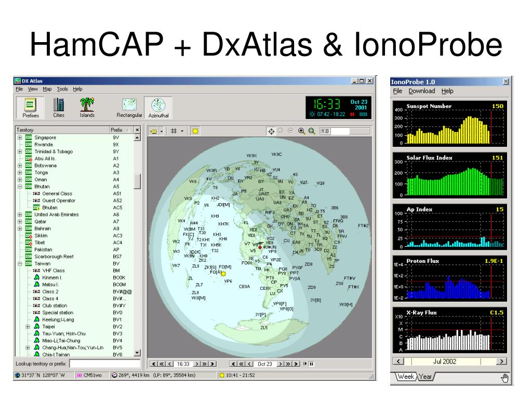Click the hand icon in IonoProbe corner
The height and width of the screenshot is (399, 532).
coord(505,378)
